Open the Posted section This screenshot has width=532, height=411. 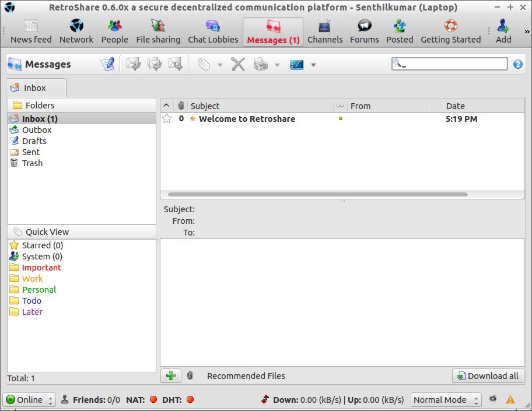400,32
